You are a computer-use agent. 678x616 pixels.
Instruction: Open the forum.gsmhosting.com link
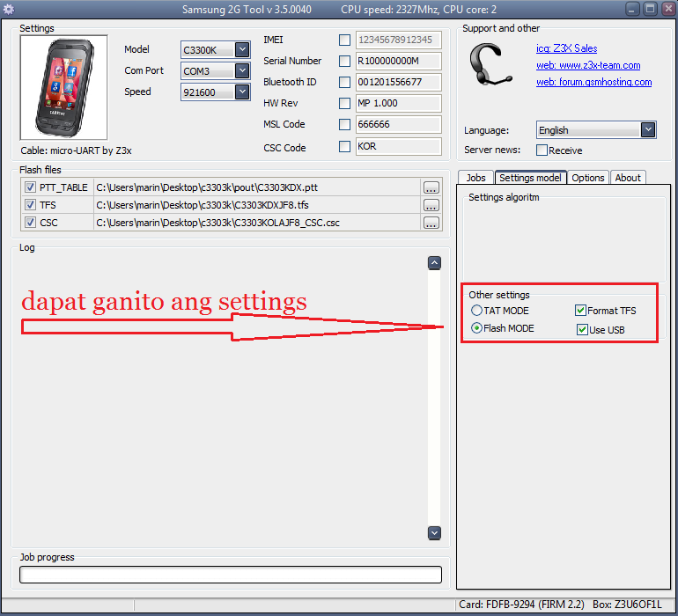point(593,82)
